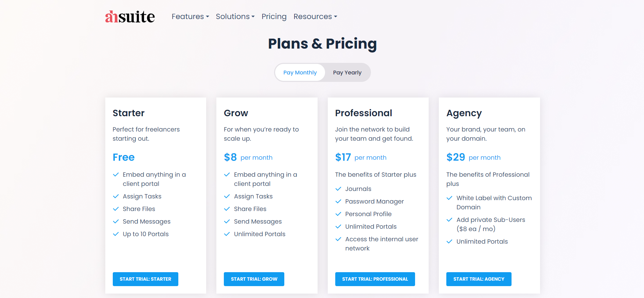Start a trial of the Professional plan
This screenshot has height=298, width=644.
[375, 279]
